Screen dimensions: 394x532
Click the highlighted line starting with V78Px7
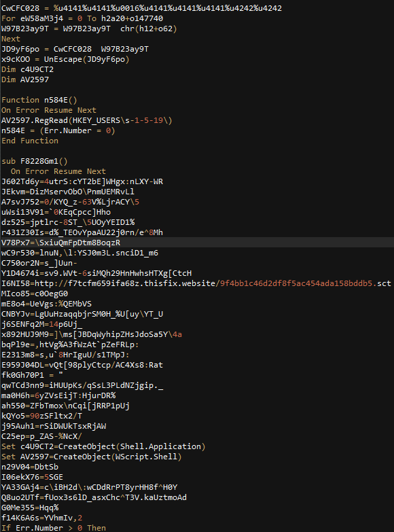[60, 243]
